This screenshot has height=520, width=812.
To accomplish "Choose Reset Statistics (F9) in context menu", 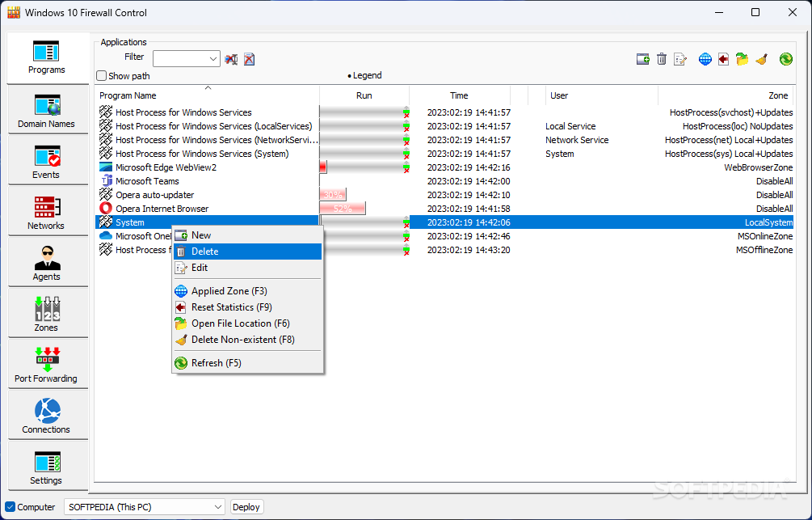I will click(247, 307).
